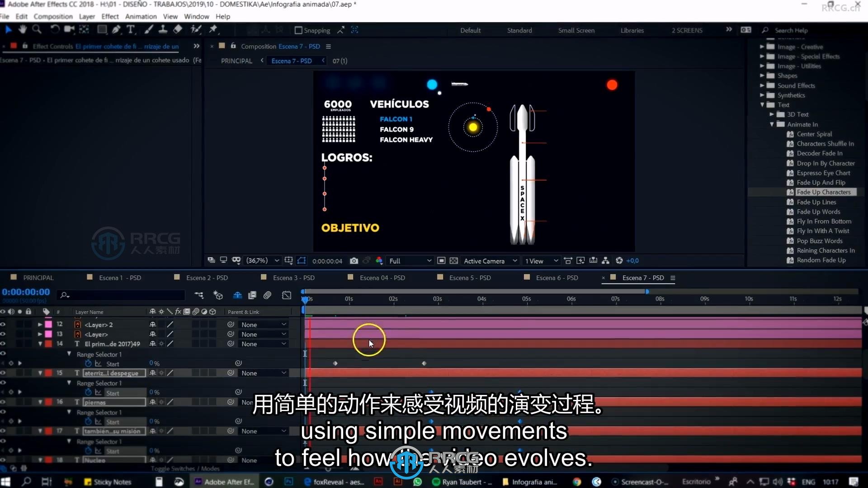Viewport: 868px width, 488px height.
Task: Click the Take Snapshot camera icon
Action: click(x=354, y=261)
